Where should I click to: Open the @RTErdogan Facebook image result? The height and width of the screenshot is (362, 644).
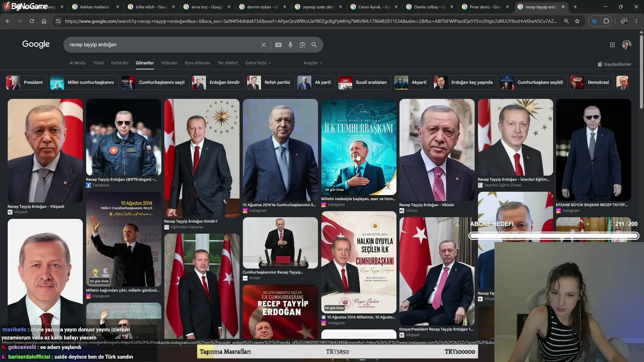pos(124,137)
